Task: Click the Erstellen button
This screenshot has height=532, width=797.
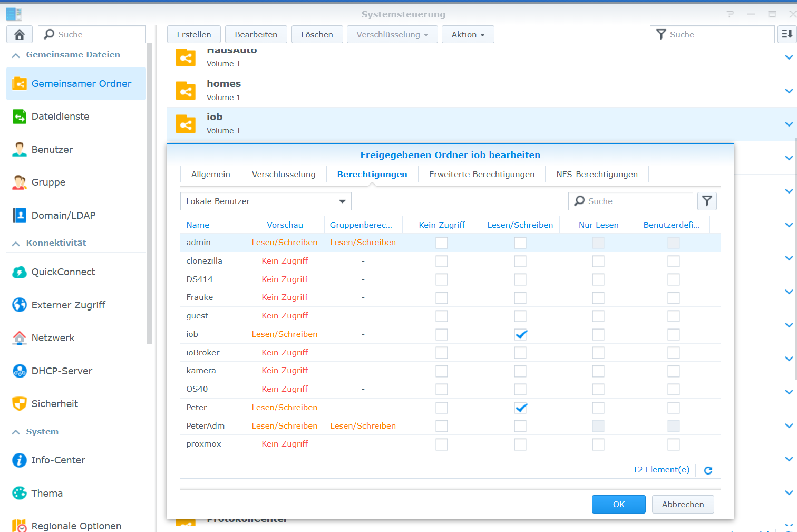Action: coord(194,34)
